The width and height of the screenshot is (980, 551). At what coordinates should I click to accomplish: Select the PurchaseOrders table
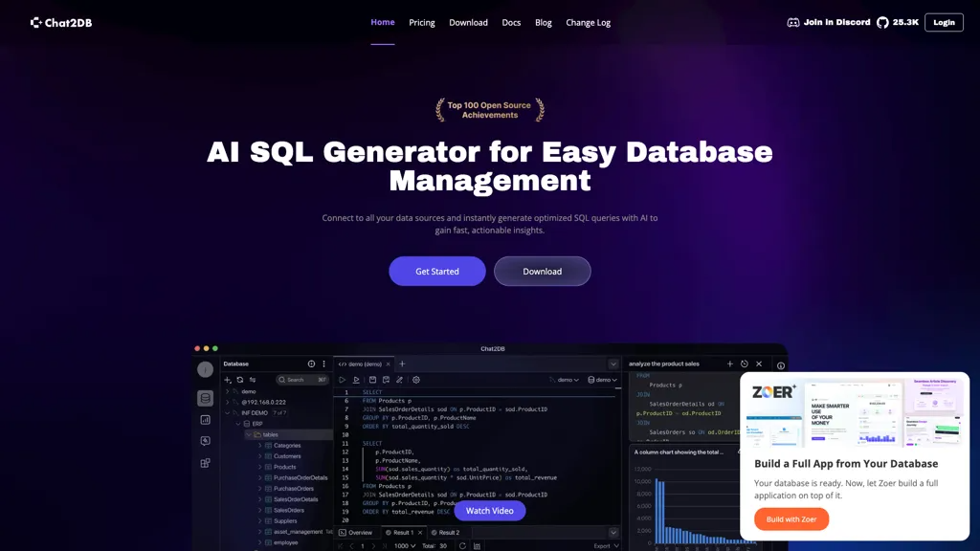pyautogui.click(x=294, y=489)
